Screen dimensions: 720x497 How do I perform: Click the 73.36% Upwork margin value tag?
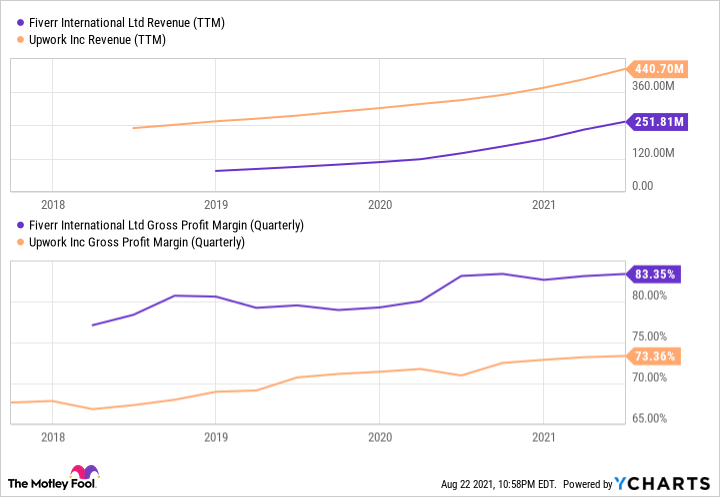655,356
